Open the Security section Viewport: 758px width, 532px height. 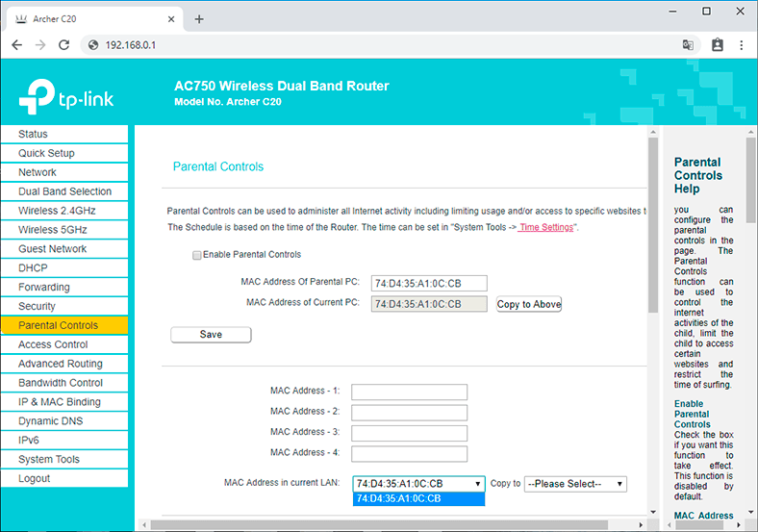click(x=64, y=306)
